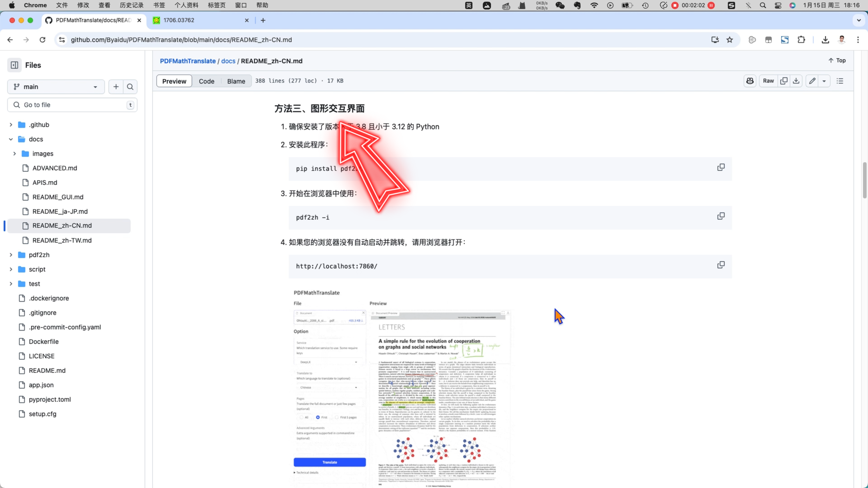Screen dimensions: 868x488
Task: Click the install app icon in address bar
Action: [715, 40]
